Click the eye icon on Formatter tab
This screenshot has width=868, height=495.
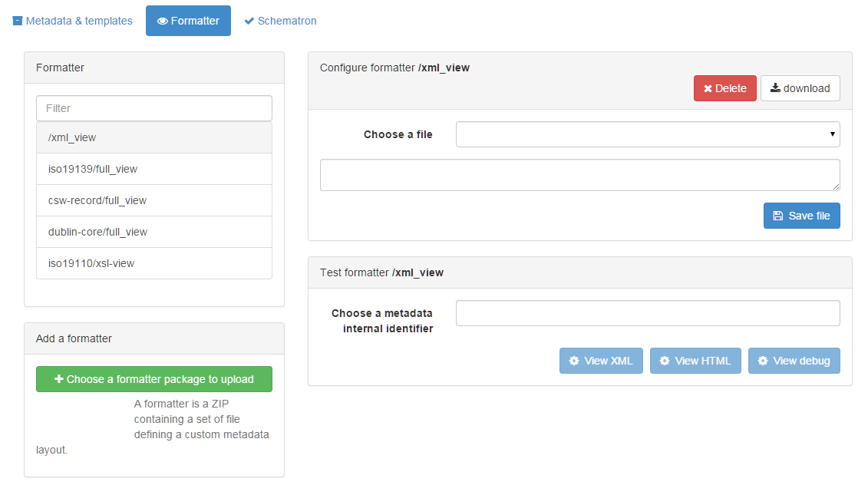point(162,21)
